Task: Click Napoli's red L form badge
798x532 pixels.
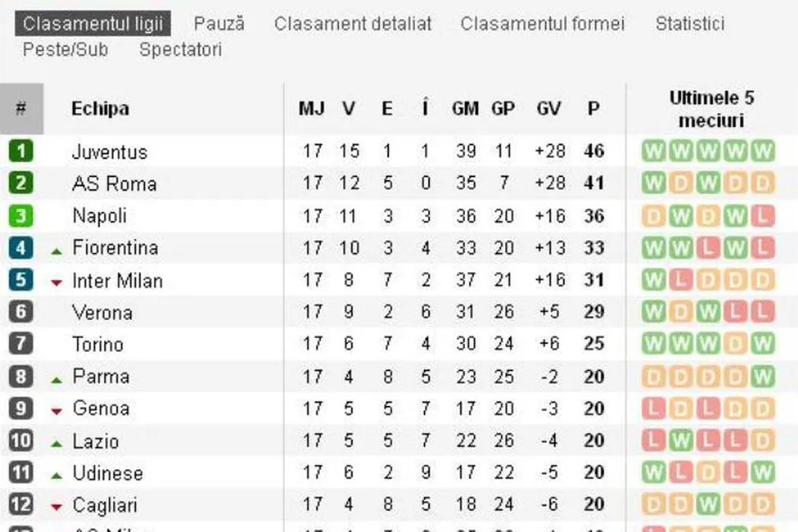Action: (763, 216)
